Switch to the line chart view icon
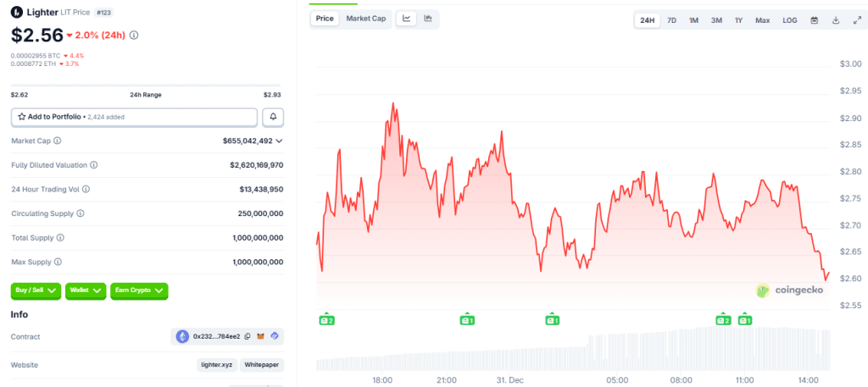 click(407, 19)
